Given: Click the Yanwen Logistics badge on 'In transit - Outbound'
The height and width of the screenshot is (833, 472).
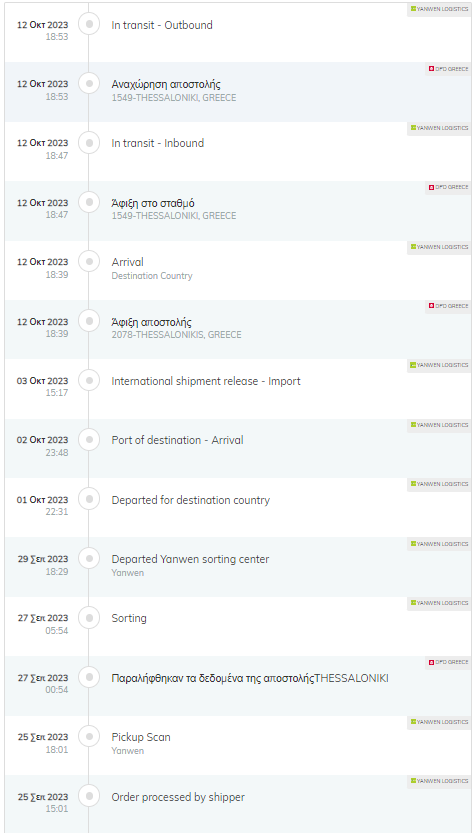Looking at the screenshot, I should [439, 9].
